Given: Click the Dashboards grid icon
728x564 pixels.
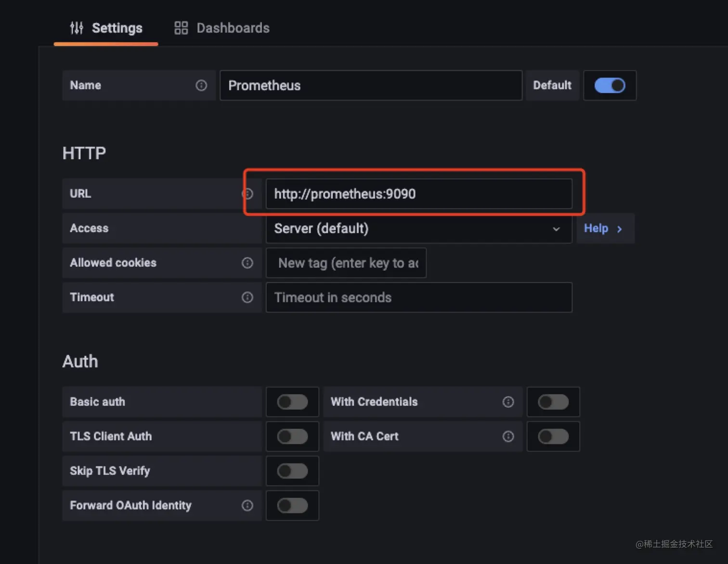Looking at the screenshot, I should [181, 28].
